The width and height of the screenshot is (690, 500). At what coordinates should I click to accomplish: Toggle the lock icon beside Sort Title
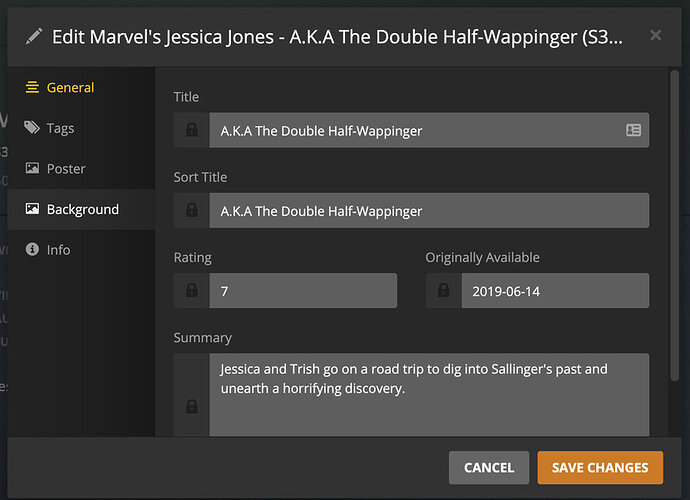pos(191,210)
